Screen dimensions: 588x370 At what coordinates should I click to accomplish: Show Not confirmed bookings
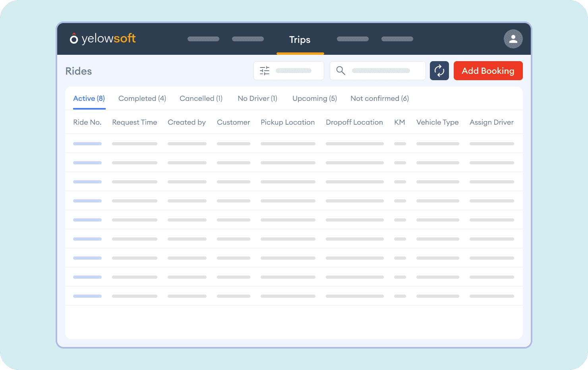coord(379,98)
